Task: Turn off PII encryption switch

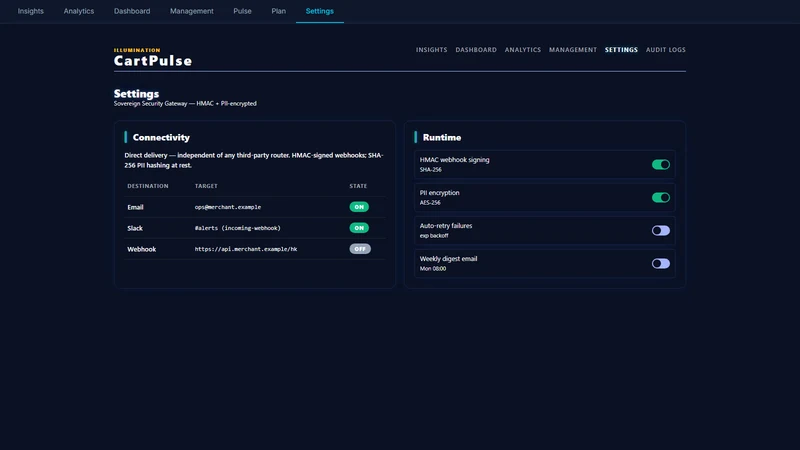Action: pos(661,197)
